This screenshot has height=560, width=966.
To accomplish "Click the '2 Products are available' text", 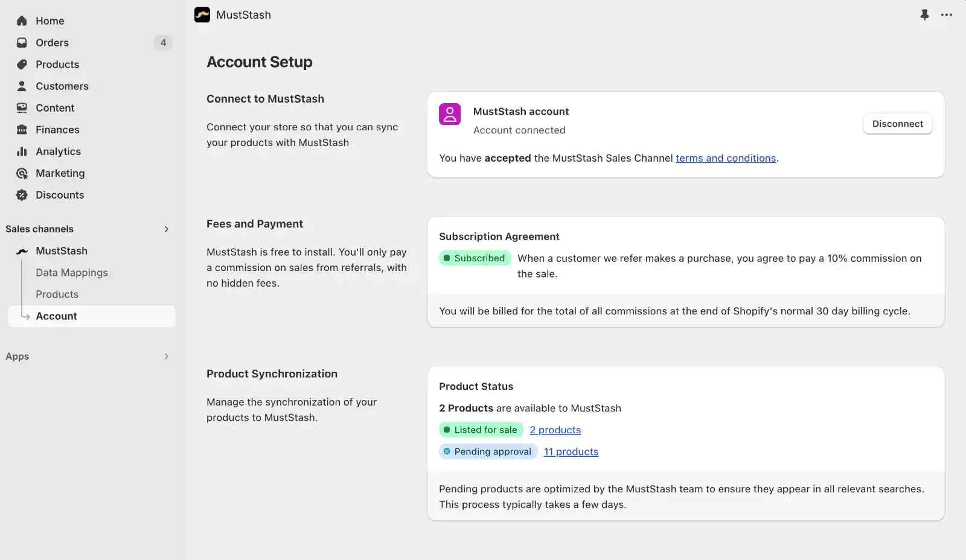I will [529, 409].
